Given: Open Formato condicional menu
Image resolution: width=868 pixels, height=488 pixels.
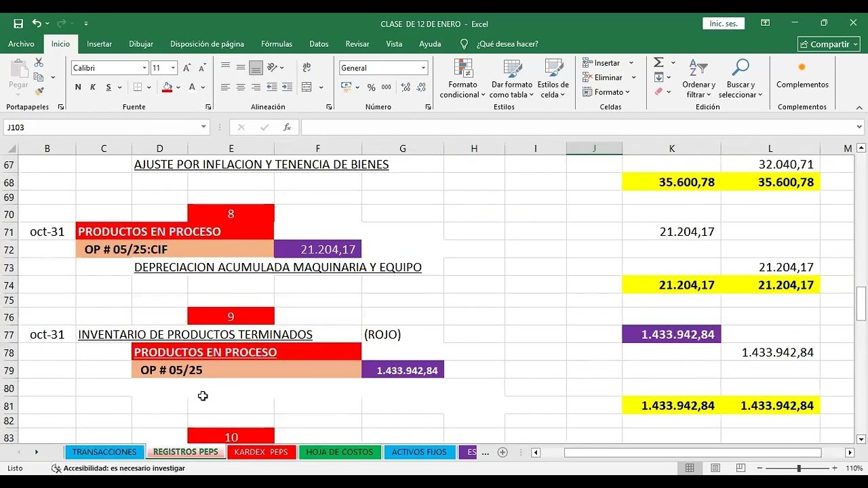Looking at the screenshot, I should [x=462, y=79].
